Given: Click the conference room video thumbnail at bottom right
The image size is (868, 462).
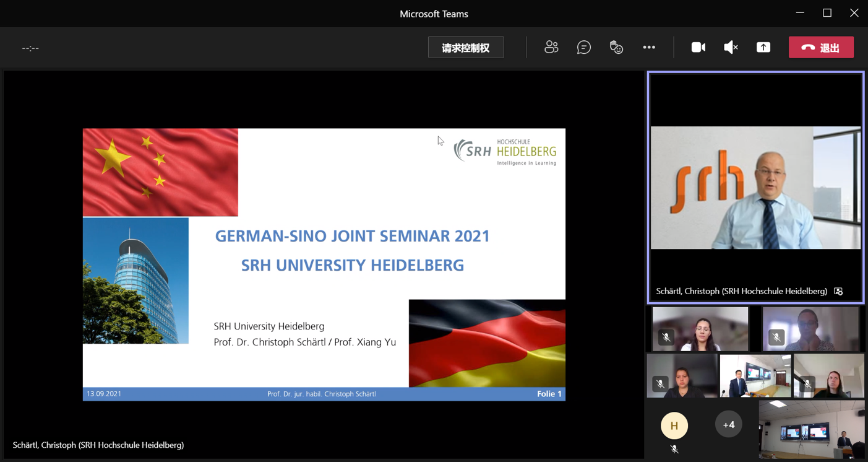Looking at the screenshot, I should pos(811,429).
